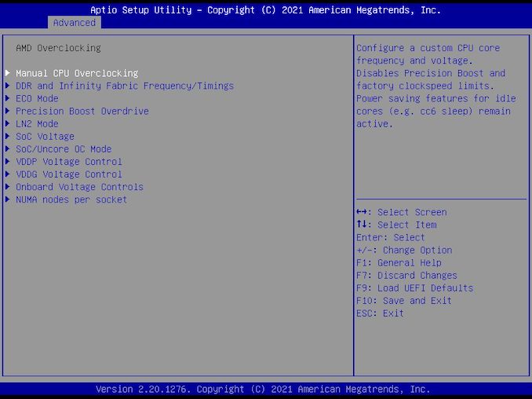Click arrow beside SoC/Uncore OC Mode

coord(8,148)
